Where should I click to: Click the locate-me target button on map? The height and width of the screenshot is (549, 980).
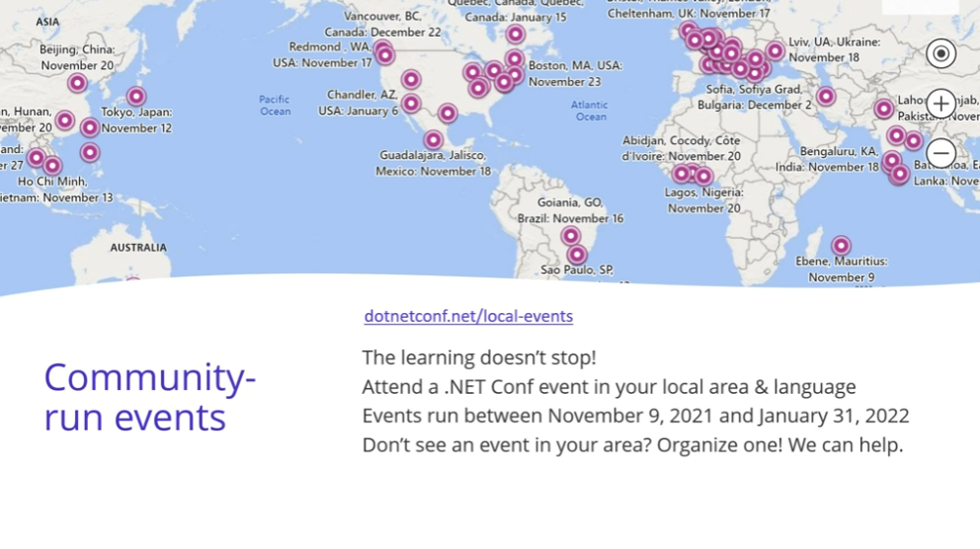[940, 54]
